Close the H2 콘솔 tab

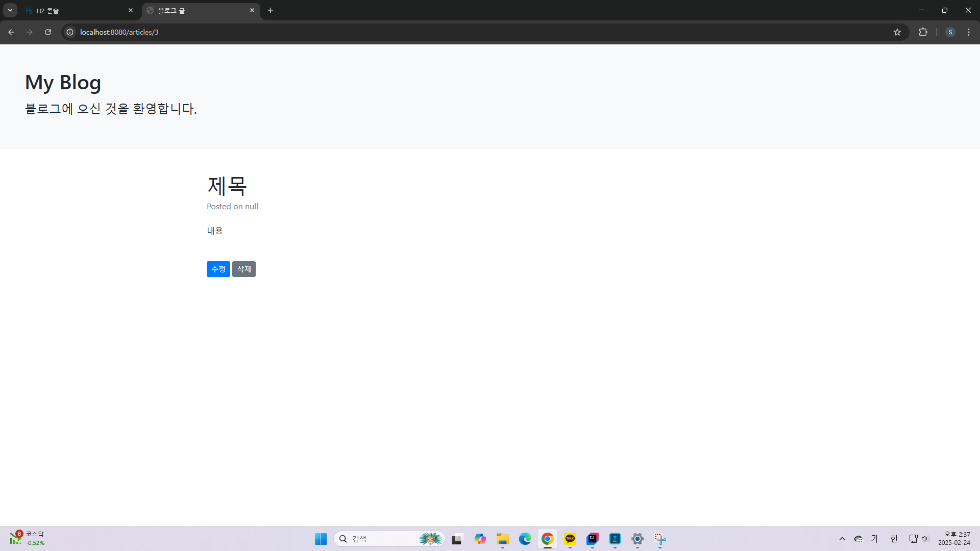click(131, 10)
